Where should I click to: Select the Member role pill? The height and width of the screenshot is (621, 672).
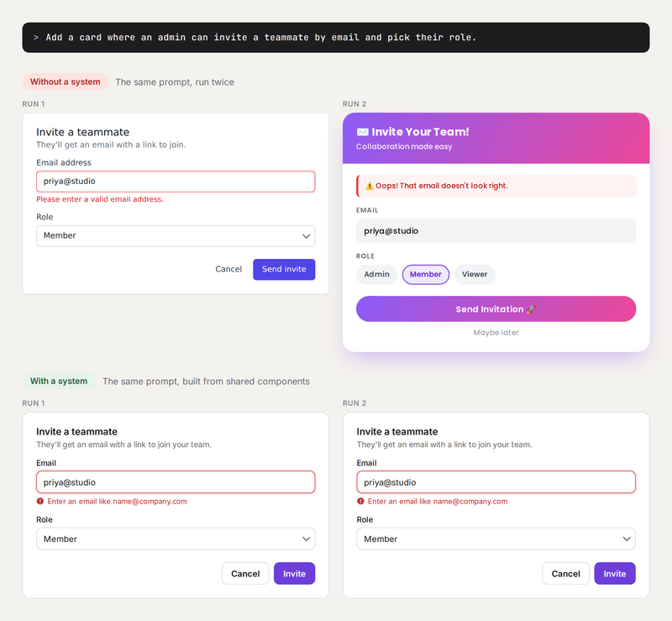click(426, 275)
